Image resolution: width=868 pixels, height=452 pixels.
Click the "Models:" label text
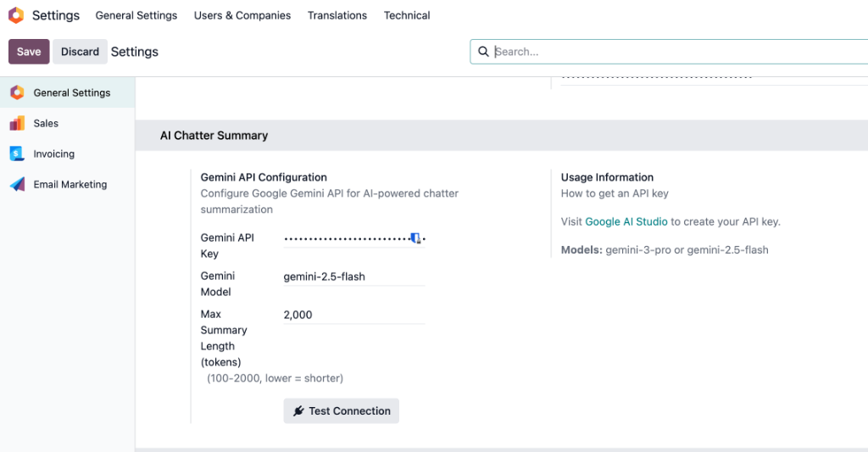[x=581, y=250]
